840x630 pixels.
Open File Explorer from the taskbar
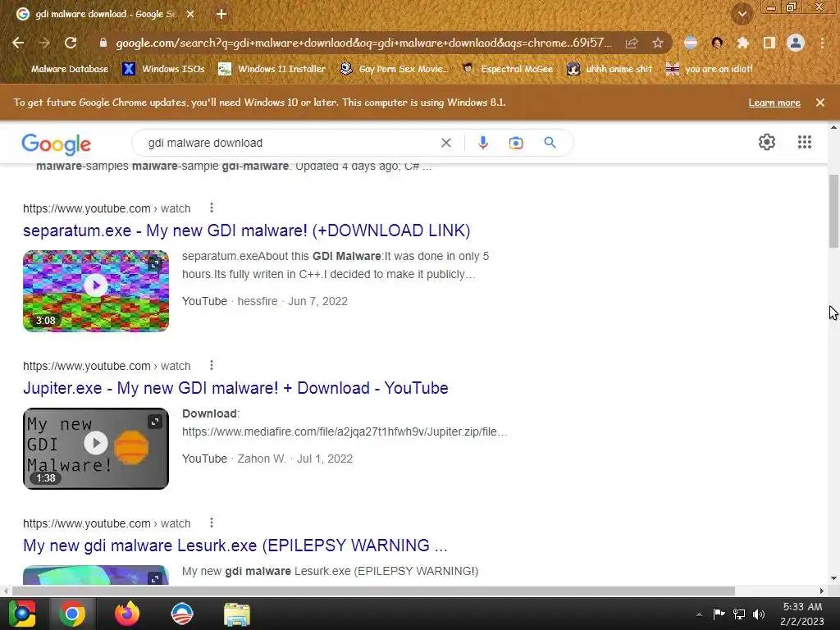click(x=237, y=614)
